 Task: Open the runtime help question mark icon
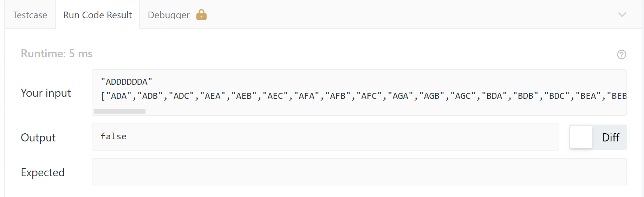(x=622, y=55)
